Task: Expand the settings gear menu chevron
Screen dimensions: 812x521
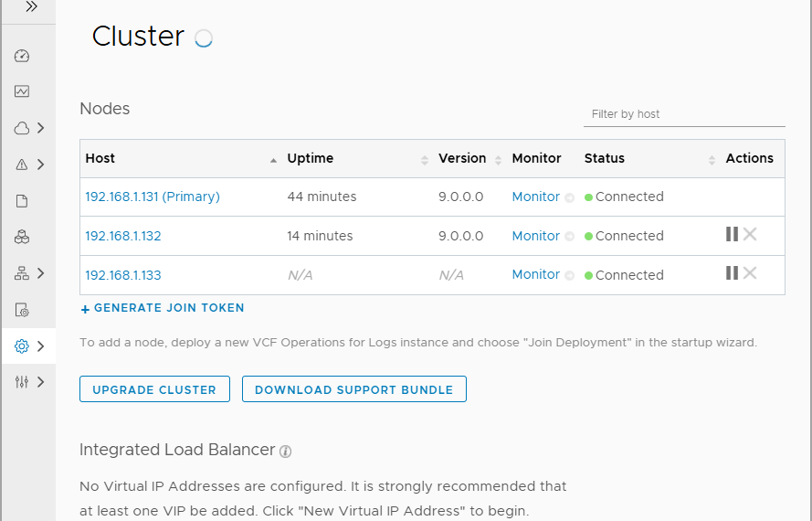Action: tap(41, 346)
